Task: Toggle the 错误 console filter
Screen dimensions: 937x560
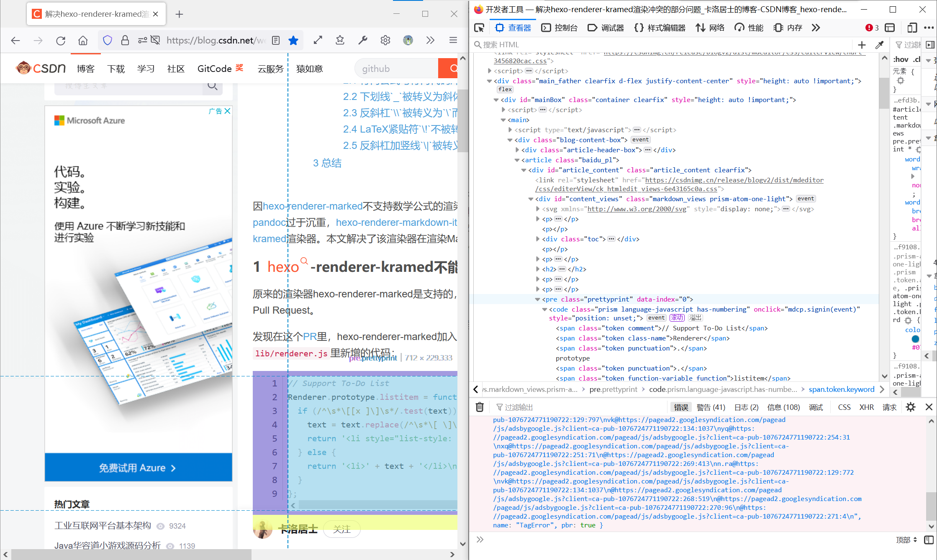Action: coord(681,407)
